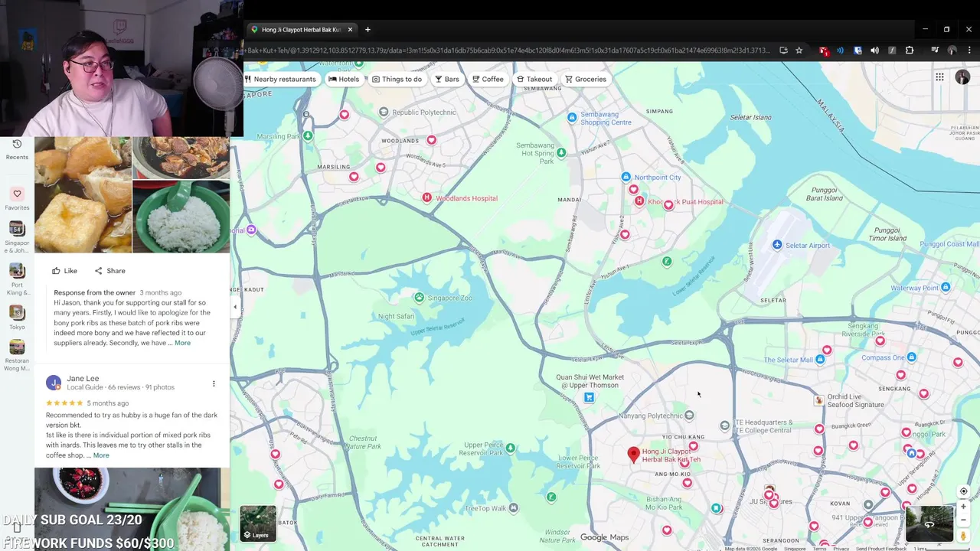Open the browser Extensions puzzle menu

pyautogui.click(x=910, y=51)
